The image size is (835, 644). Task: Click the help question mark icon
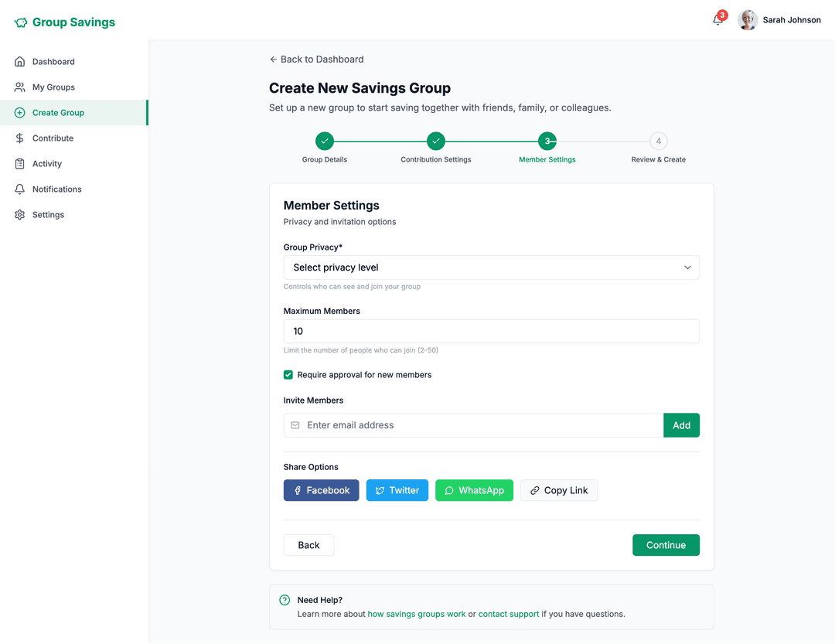coord(285,600)
